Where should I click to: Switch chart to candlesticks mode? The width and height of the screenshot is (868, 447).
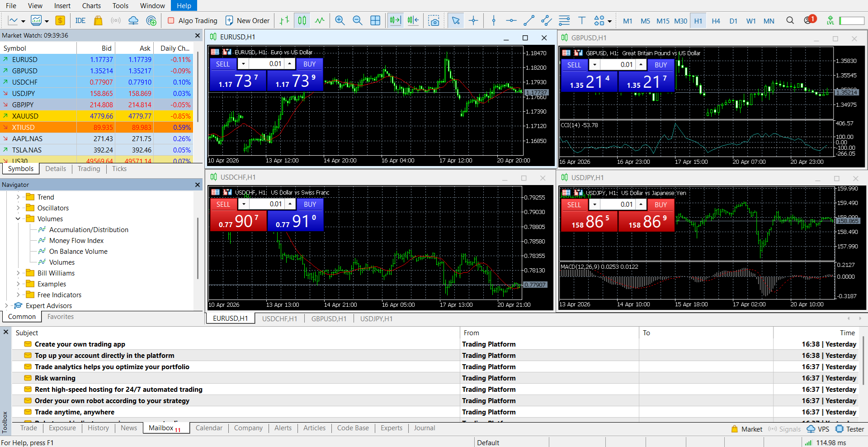pyautogui.click(x=302, y=20)
